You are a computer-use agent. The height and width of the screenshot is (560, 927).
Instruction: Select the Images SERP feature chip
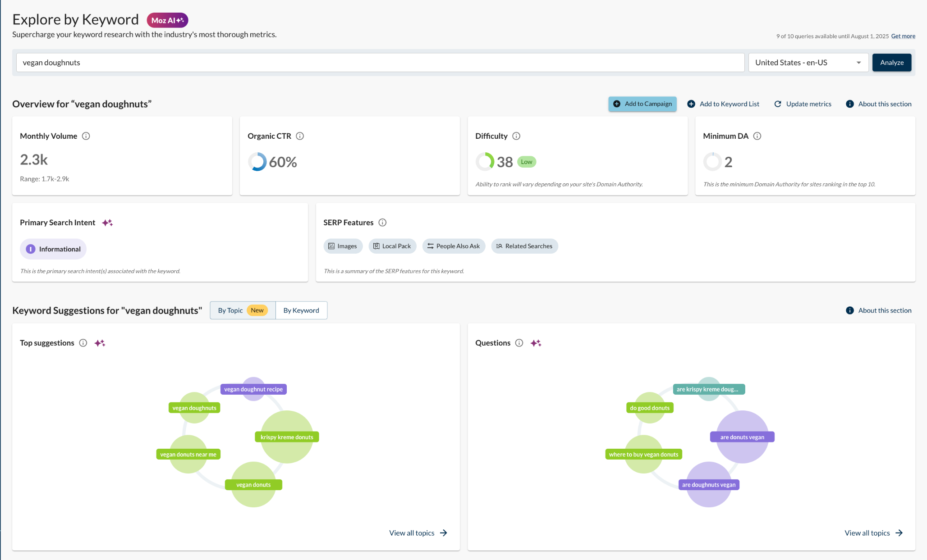pos(343,246)
